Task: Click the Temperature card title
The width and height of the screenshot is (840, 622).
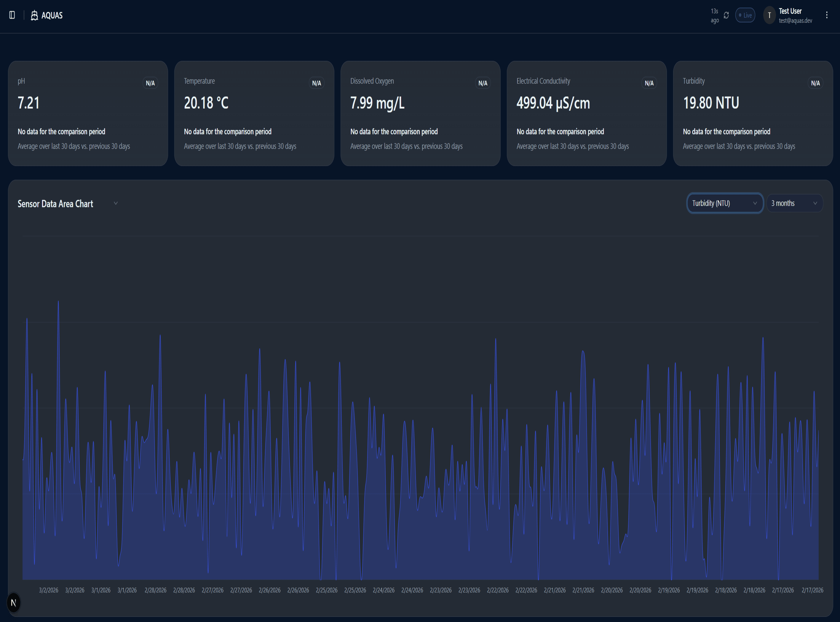Action: 199,81
